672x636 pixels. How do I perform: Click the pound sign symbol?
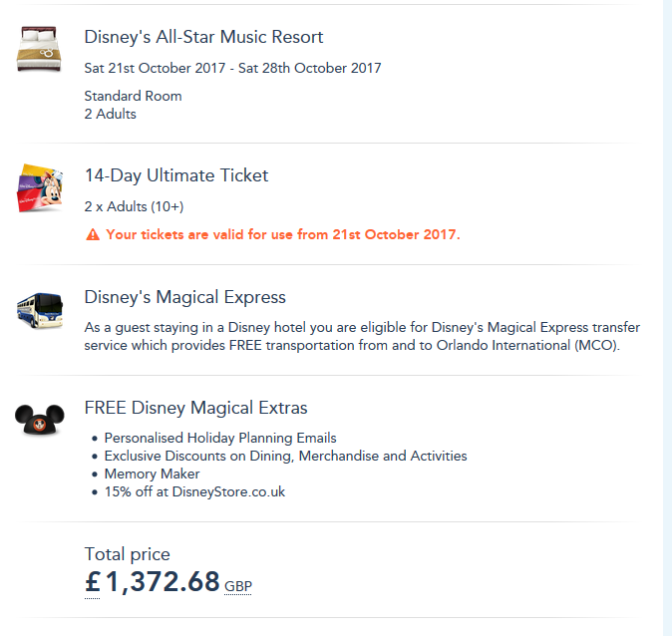click(93, 582)
